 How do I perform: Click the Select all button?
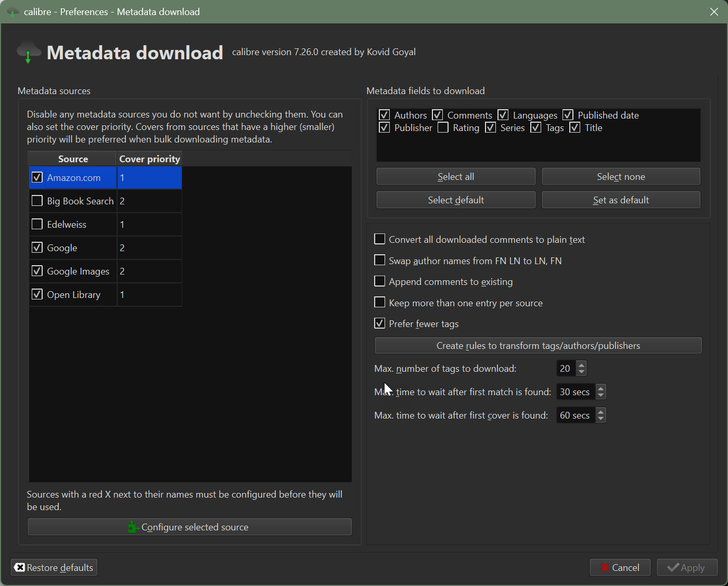456,176
